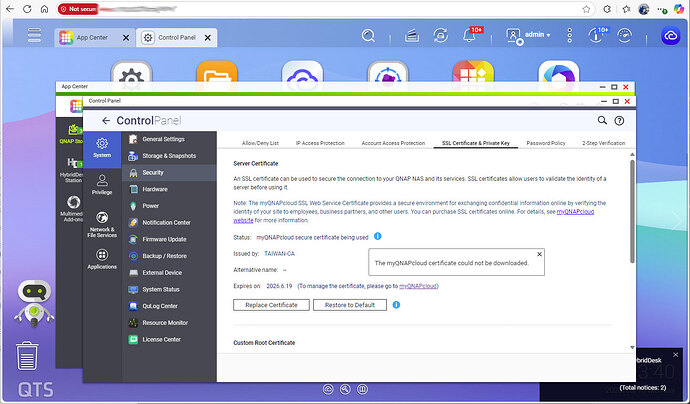Switch to the IP Access Protection tab
Screen dimensions: 690x404
click(320, 144)
